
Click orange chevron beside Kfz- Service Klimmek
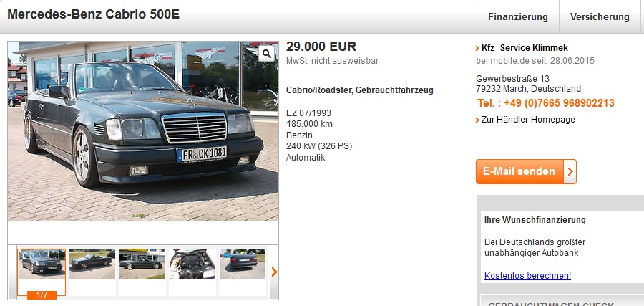coord(478,49)
